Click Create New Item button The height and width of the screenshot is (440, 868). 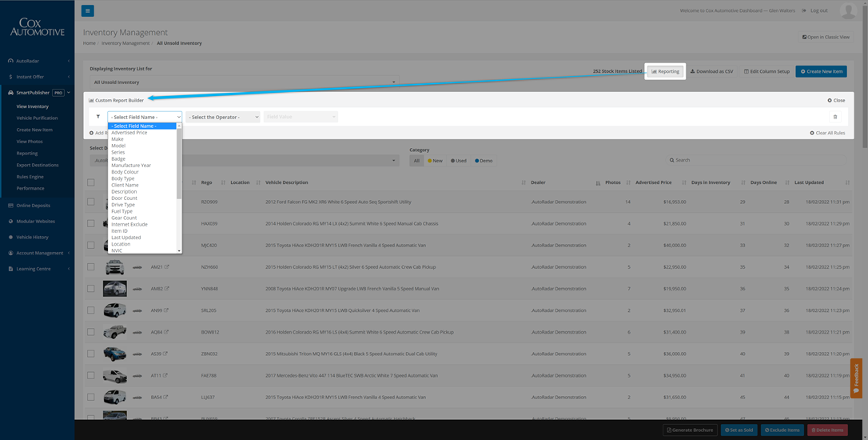[x=821, y=71]
